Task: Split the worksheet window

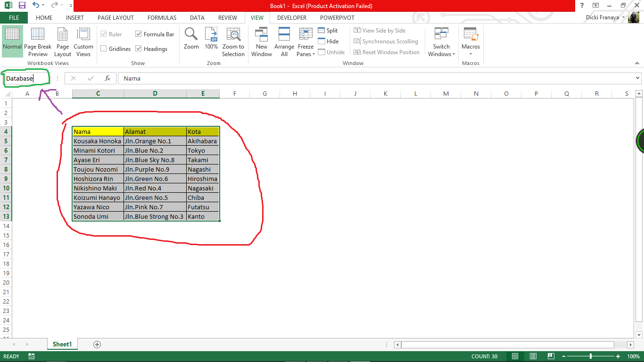Action: coord(328,30)
